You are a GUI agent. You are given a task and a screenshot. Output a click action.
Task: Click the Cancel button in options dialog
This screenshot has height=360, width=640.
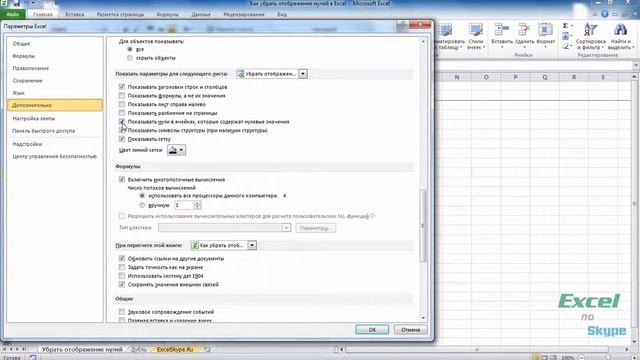pos(411,329)
